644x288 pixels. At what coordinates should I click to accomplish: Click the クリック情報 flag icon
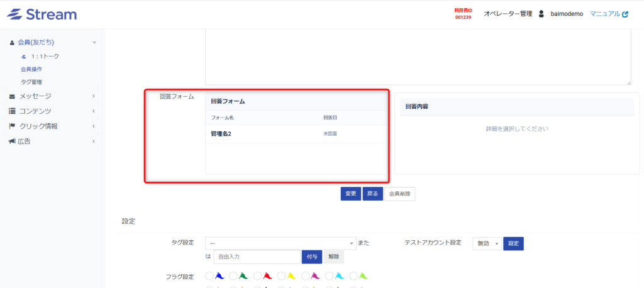click(x=12, y=126)
